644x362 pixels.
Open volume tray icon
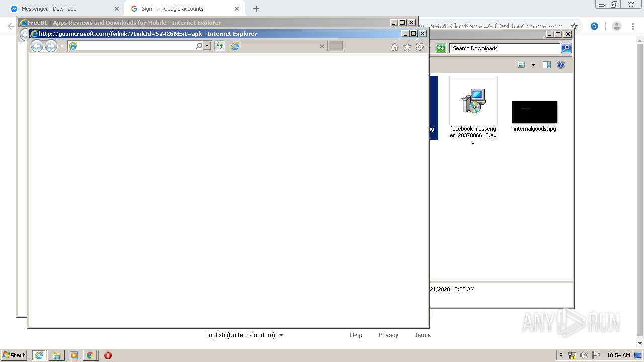584,355
